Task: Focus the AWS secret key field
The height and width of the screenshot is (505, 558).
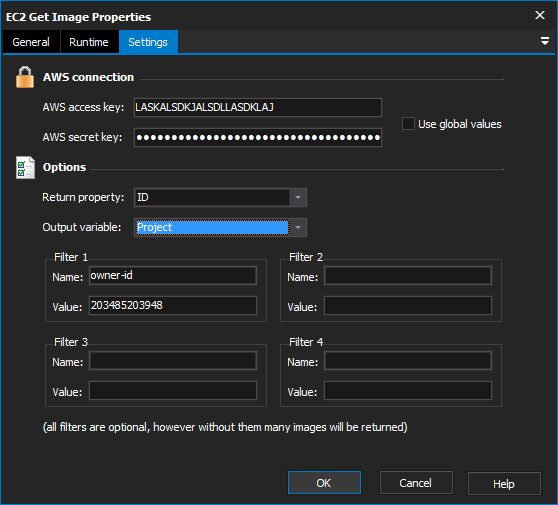Action: (258, 137)
